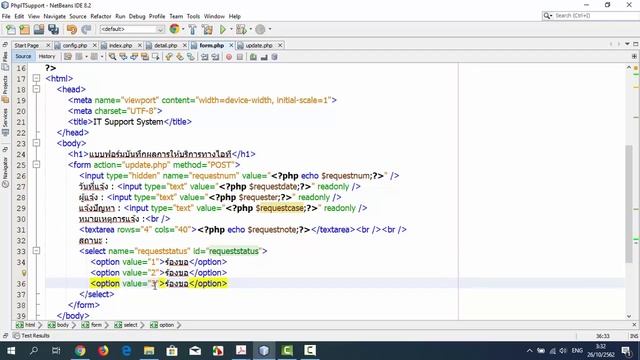
Task: Switch to the History view button
Action: click(x=47, y=56)
